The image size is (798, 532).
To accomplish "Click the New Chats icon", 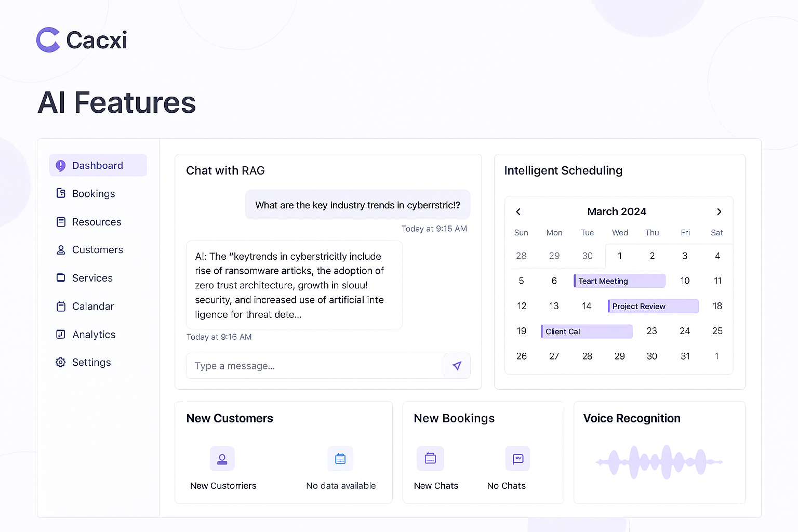I will [430, 459].
